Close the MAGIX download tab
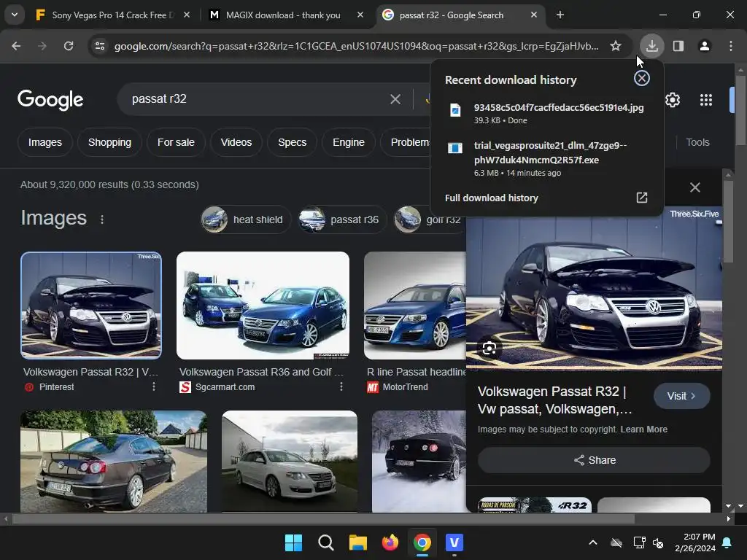The width and height of the screenshot is (747, 560). click(360, 15)
